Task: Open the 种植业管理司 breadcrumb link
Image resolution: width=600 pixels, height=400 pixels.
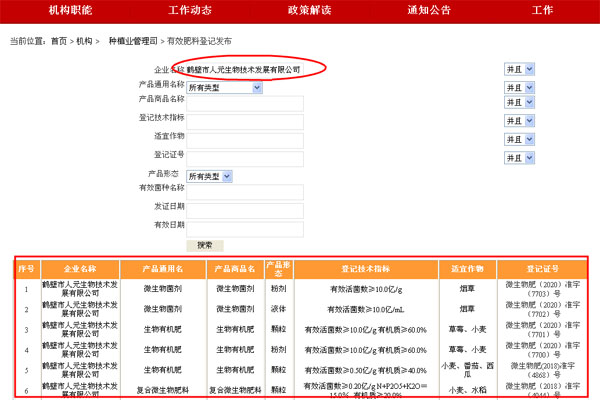Action: pyautogui.click(x=132, y=41)
